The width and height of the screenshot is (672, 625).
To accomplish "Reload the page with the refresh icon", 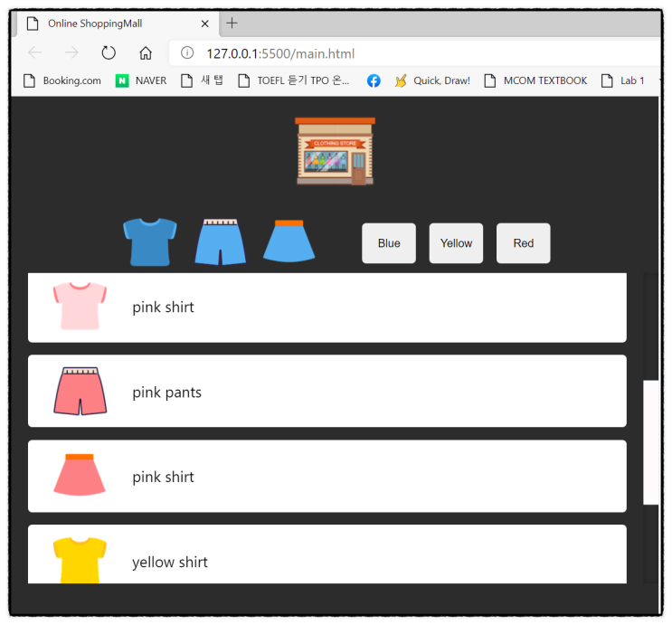I will coord(109,52).
